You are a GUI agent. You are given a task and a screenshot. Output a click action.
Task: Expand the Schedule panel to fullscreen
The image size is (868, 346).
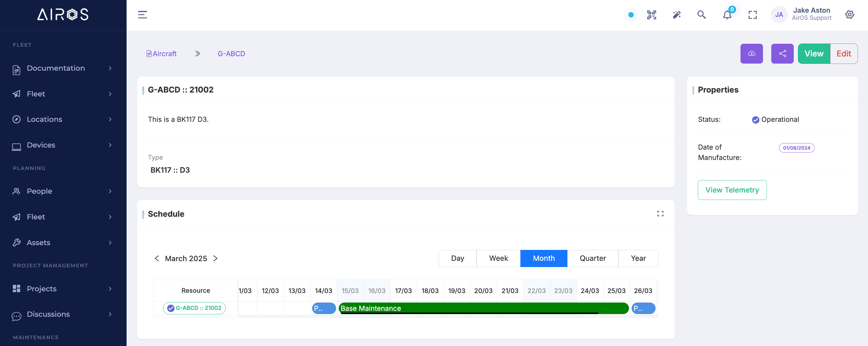coord(660,214)
